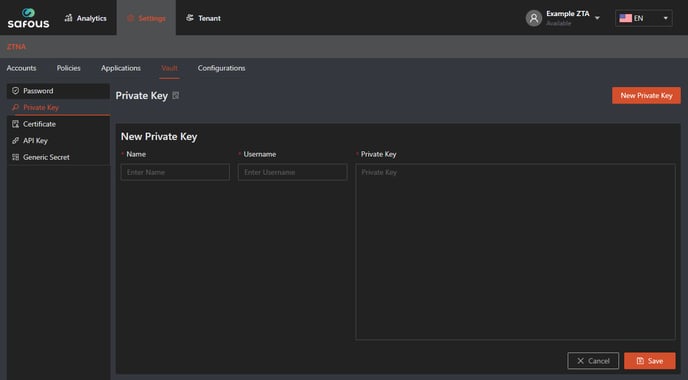
Task: Save the new private key
Action: (x=649, y=361)
